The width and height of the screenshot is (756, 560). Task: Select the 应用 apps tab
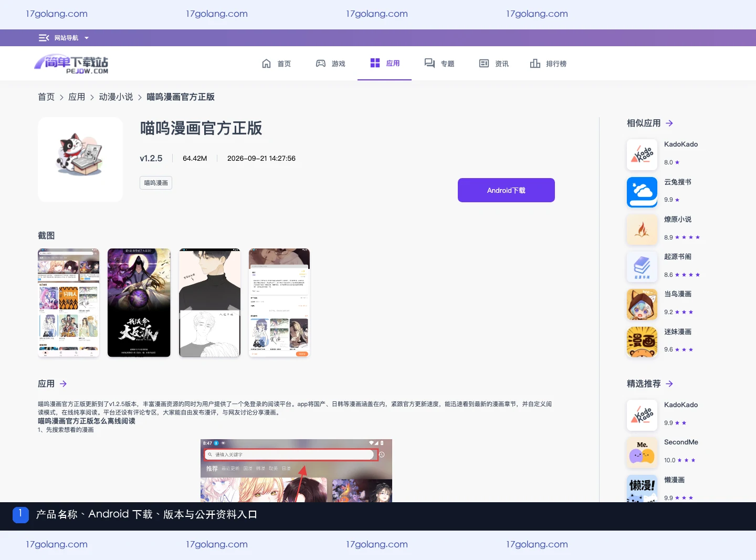pyautogui.click(x=385, y=63)
